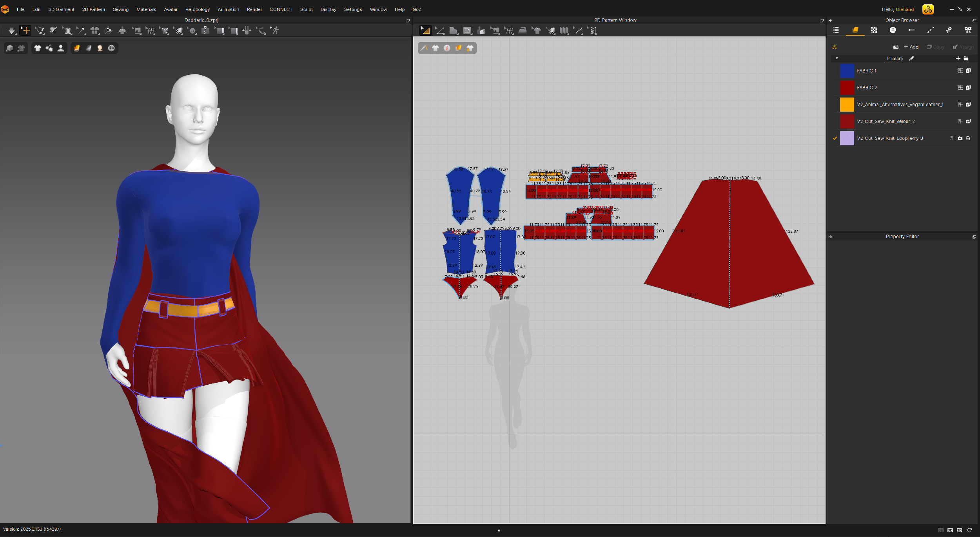Click the Add fabric button

click(x=911, y=47)
